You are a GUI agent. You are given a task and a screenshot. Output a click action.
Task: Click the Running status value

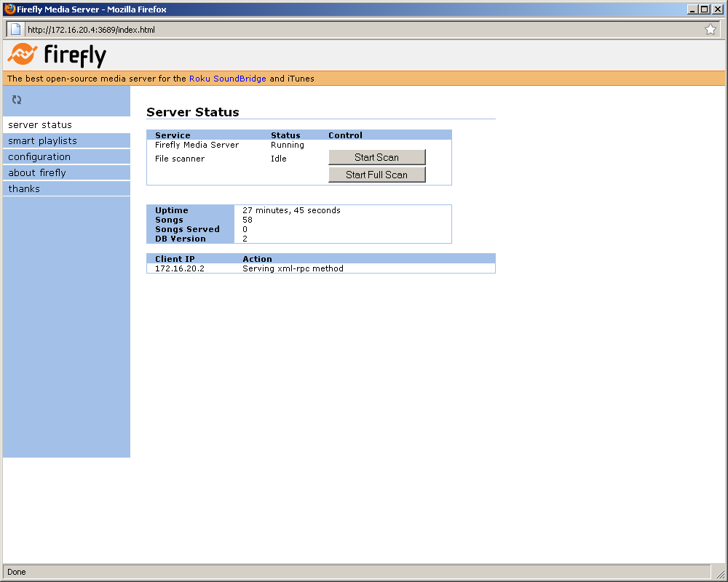(288, 145)
